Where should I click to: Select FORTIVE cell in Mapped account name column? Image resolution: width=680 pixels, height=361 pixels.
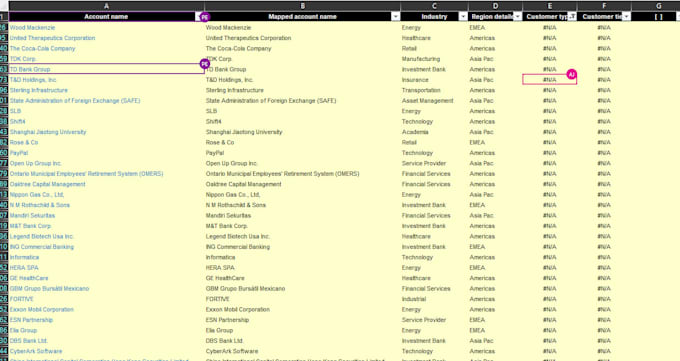(x=302, y=299)
